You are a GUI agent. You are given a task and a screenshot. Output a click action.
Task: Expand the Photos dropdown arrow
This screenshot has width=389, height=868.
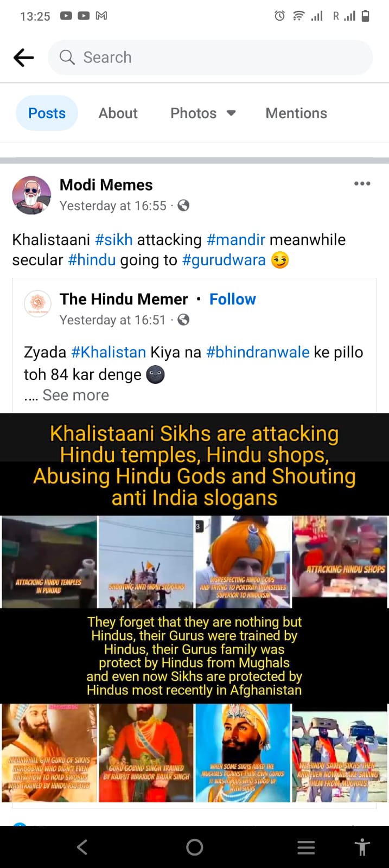tap(231, 113)
